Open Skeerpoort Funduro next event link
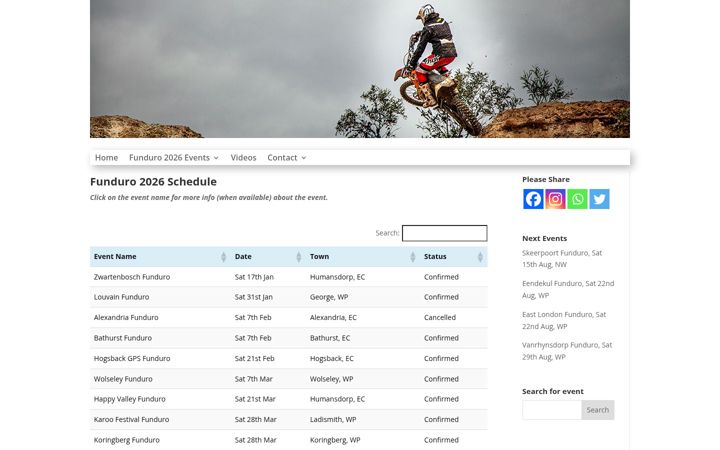720x450 pixels. point(562,259)
